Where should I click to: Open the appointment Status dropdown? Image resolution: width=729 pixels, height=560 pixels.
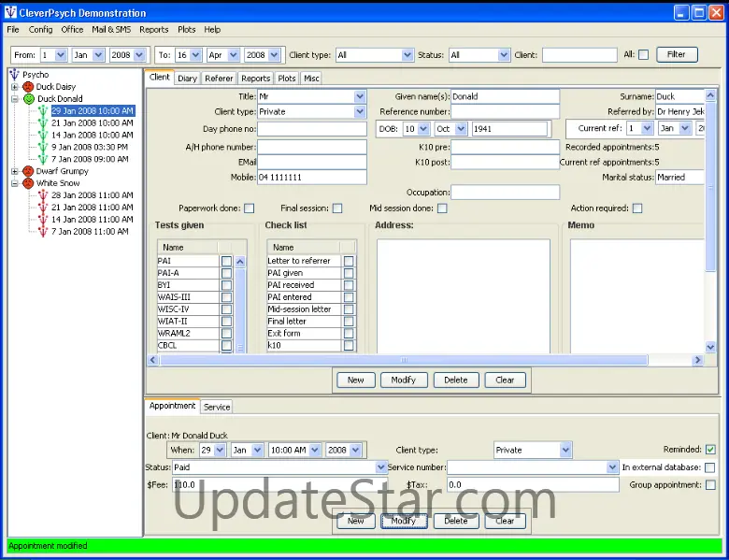pos(381,467)
